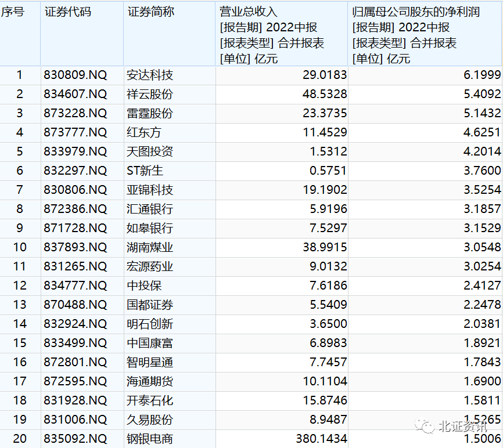Click revenue value 8.9487

click(328, 420)
